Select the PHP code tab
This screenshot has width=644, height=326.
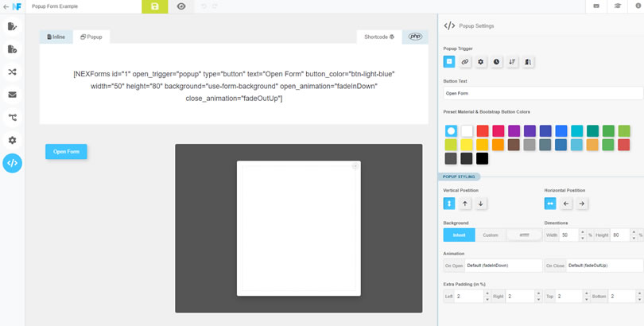point(415,37)
